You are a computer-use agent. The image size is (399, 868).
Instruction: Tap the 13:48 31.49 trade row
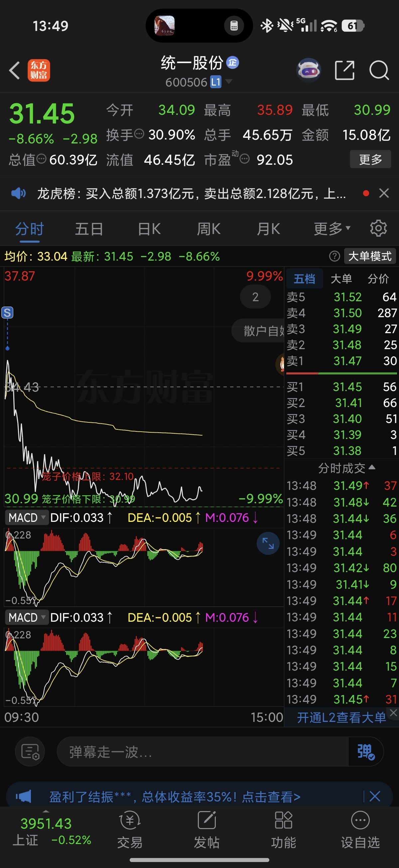click(341, 486)
